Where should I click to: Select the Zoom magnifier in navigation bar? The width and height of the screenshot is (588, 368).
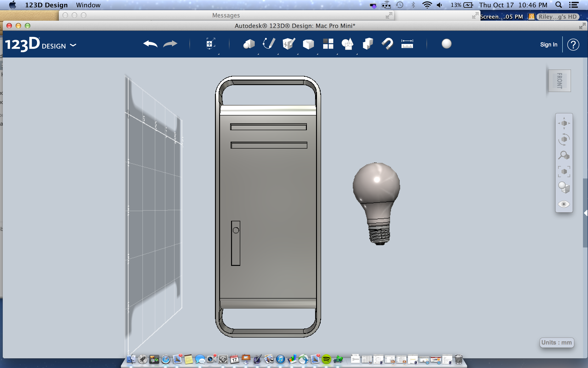[564, 155]
